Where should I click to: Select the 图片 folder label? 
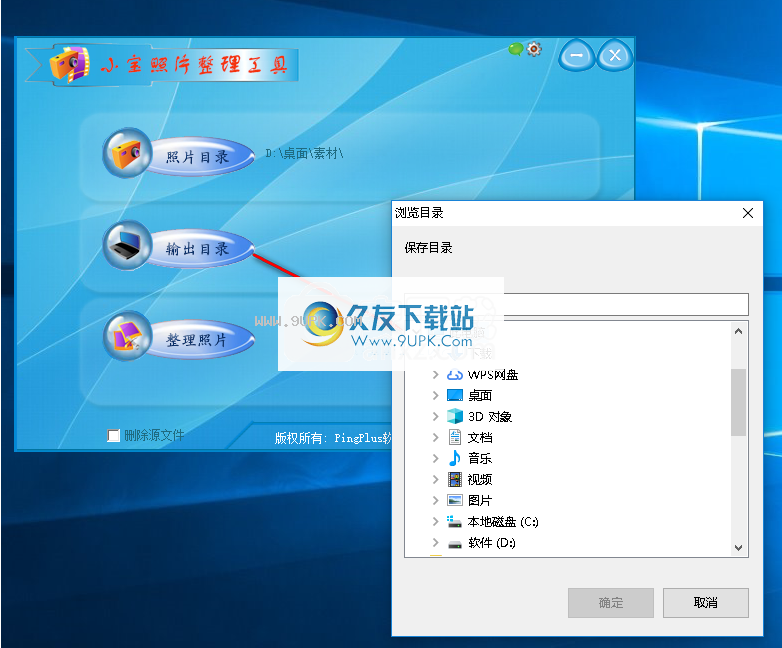point(480,500)
